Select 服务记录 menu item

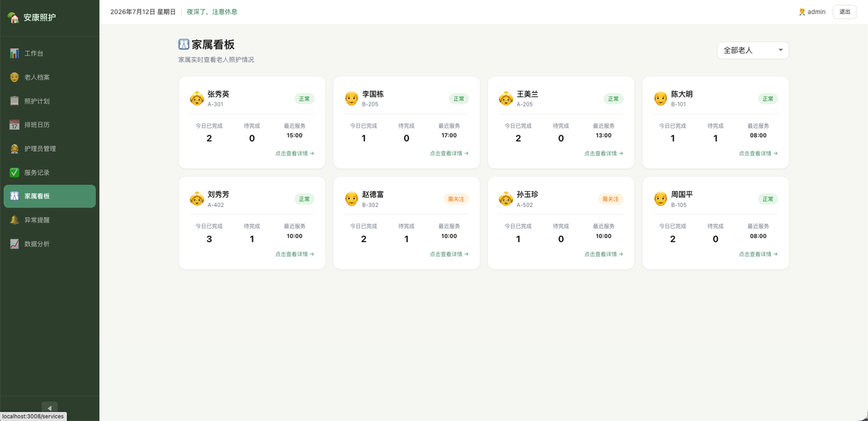50,172
